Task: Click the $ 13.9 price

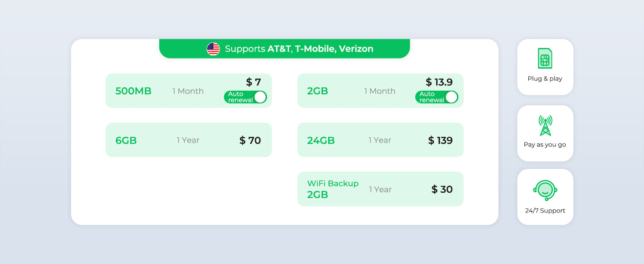Action: click(x=439, y=82)
